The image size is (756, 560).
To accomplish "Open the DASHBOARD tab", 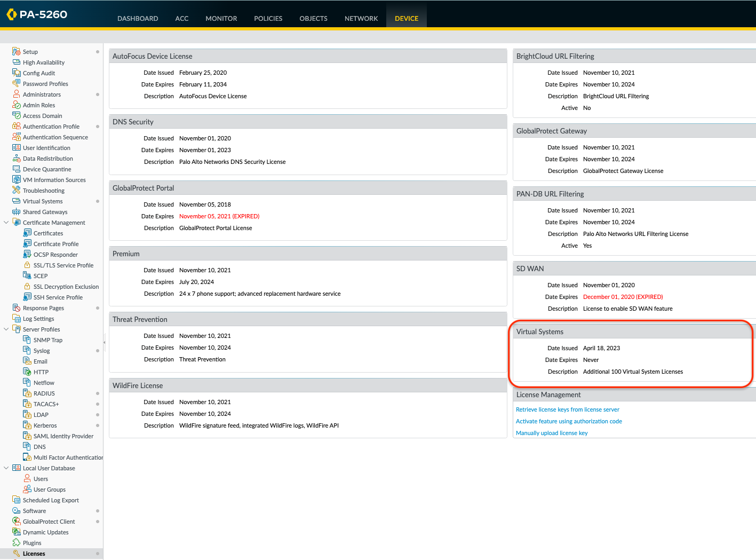I will click(x=138, y=18).
